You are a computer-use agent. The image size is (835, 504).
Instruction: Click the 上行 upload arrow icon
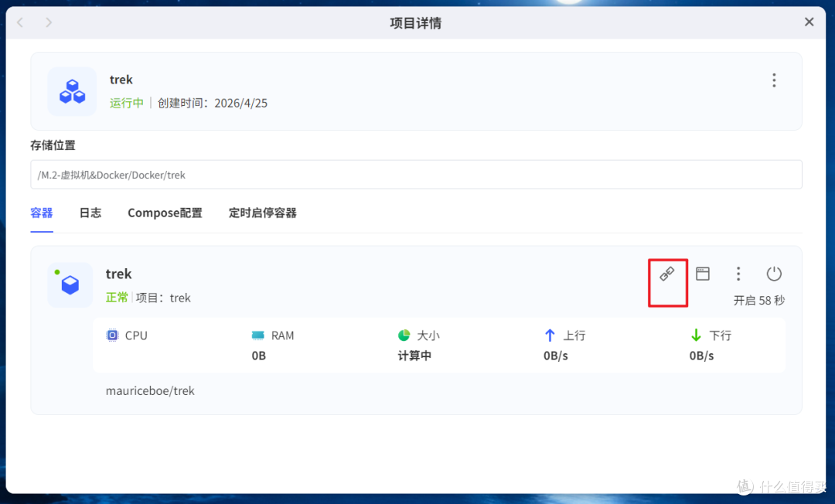(550, 335)
